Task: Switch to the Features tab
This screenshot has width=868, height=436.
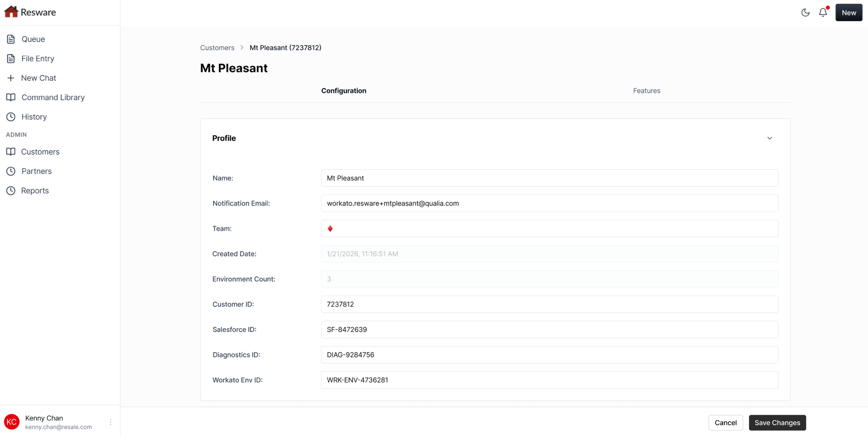Action: (647, 91)
